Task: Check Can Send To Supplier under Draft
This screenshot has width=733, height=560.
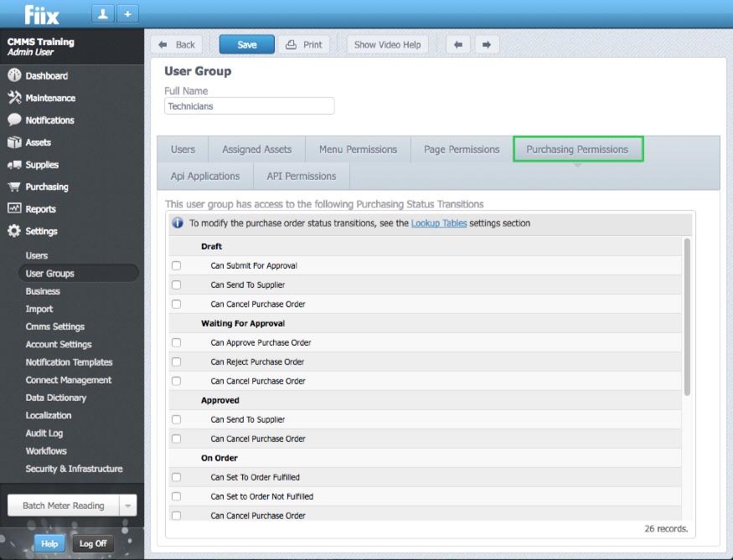Action: (176, 285)
